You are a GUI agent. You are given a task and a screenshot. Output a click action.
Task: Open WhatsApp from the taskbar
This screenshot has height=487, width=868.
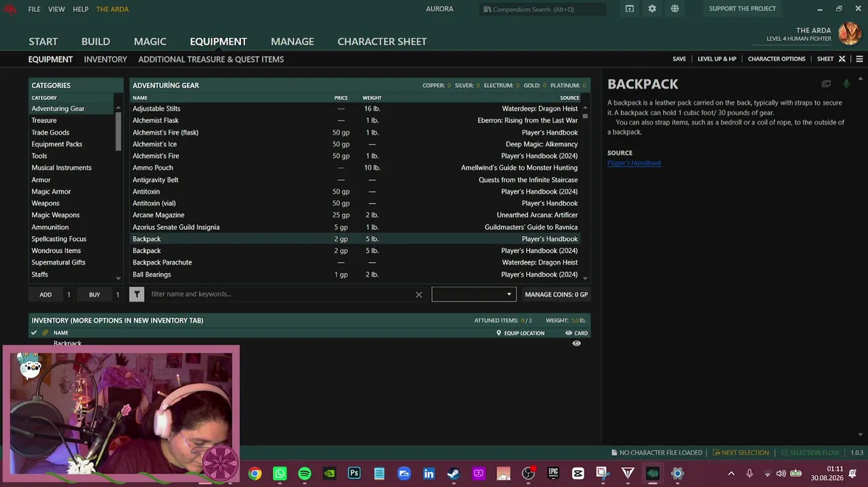point(280,473)
